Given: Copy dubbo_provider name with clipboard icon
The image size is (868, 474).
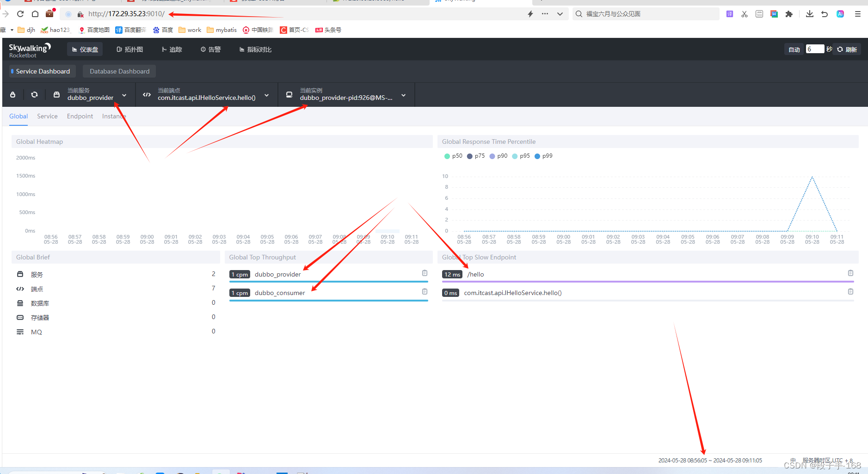Looking at the screenshot, I should [425, 273].
